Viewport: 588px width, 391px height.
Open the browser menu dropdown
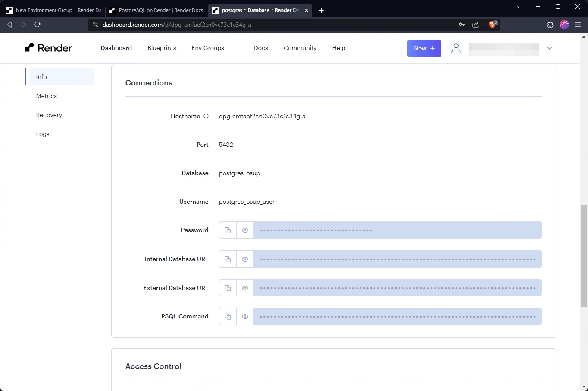tap(579, 25)
